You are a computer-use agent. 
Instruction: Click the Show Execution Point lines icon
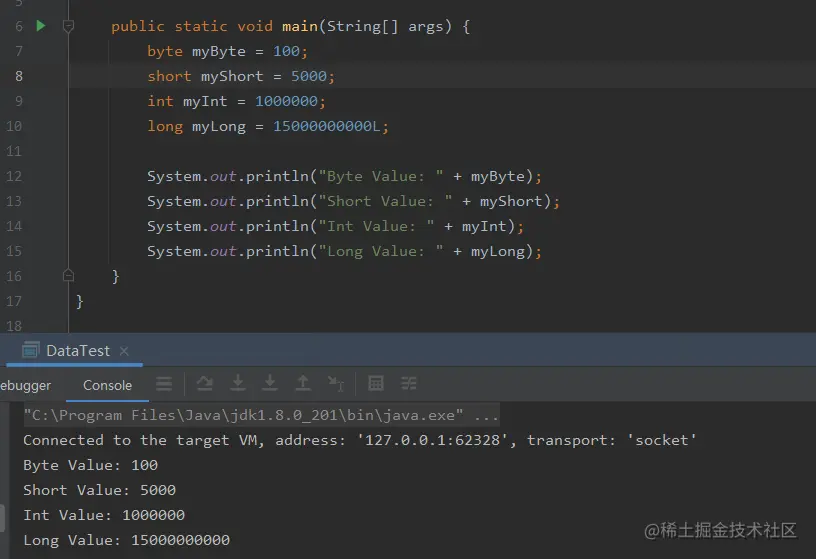pos(164,384)
